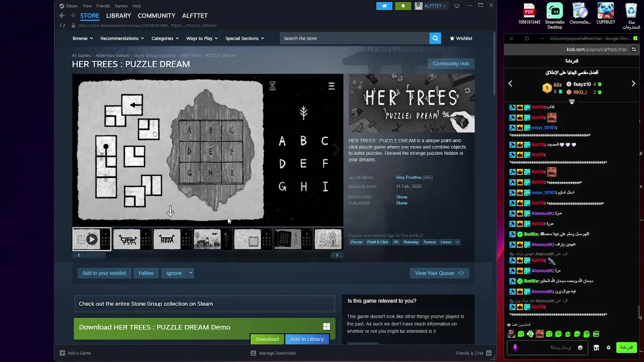Play the trailer video thumbnail
This screenshot has height=362, width=644.
(92, 239)
